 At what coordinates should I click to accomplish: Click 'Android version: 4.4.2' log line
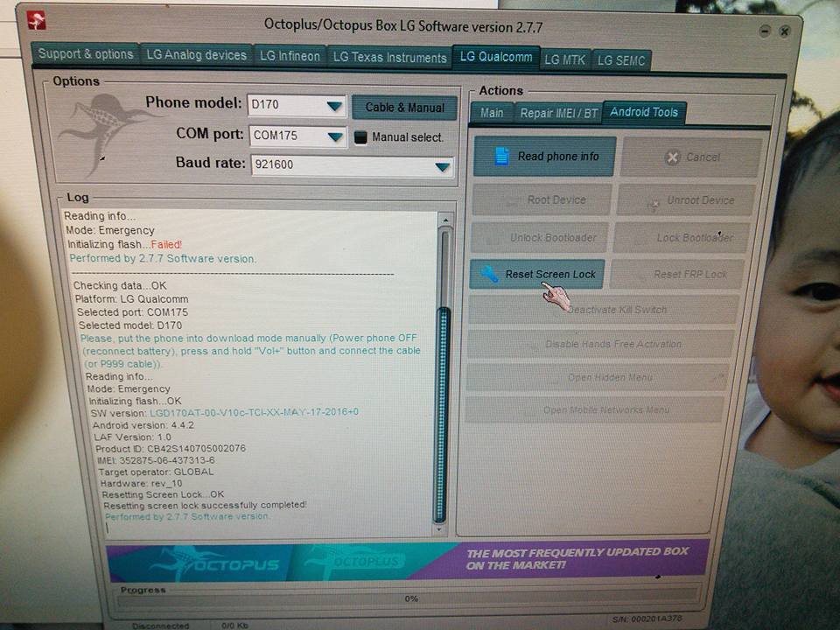(143, 425)
